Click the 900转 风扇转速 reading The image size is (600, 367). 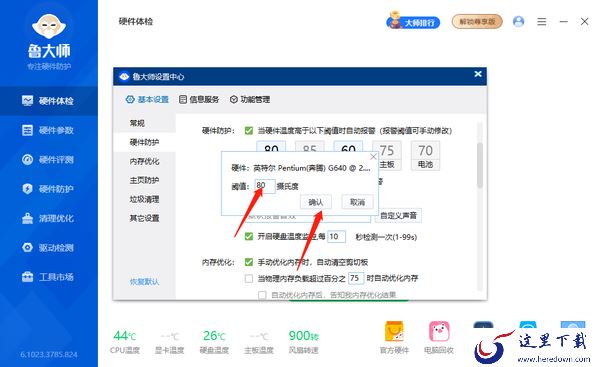[303, 341]
